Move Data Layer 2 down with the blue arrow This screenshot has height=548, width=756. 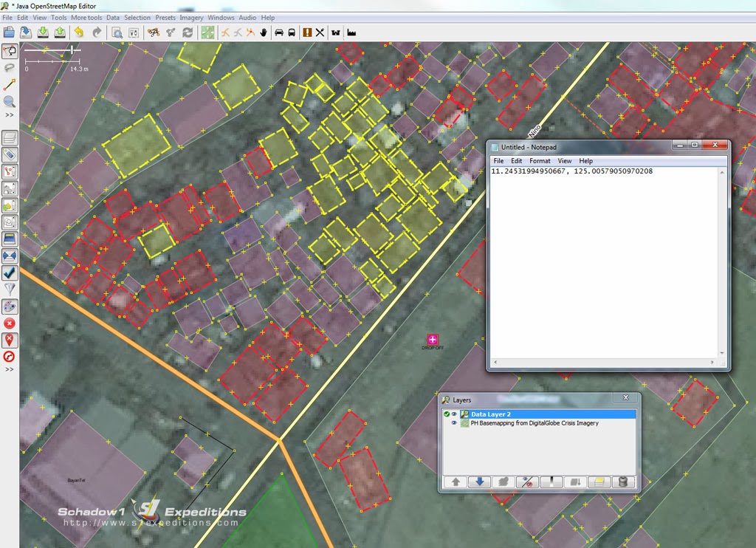[x=479, y=482]
